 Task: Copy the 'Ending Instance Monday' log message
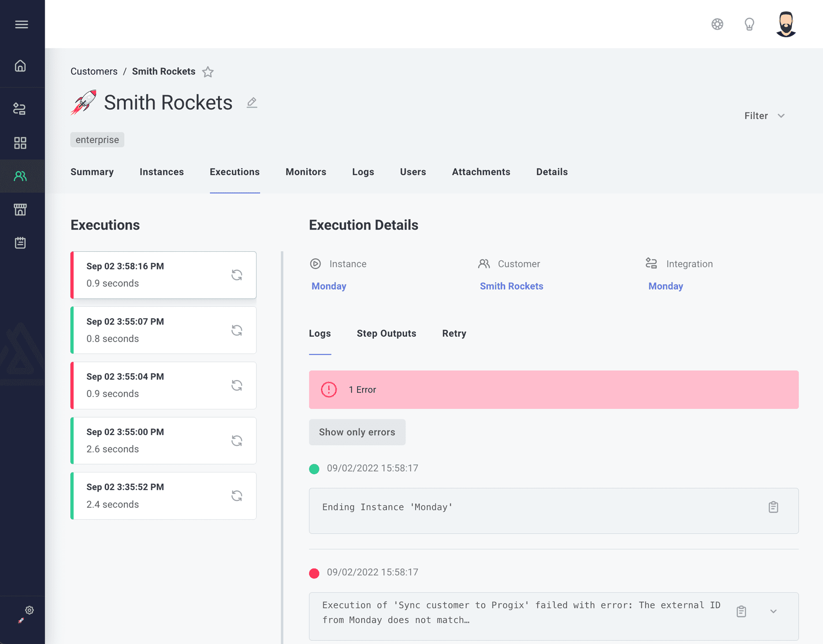(x=773, y=507)
